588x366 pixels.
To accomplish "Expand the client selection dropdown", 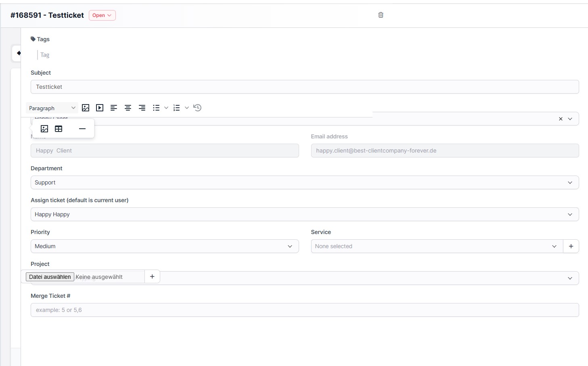I will coord(570,119).
